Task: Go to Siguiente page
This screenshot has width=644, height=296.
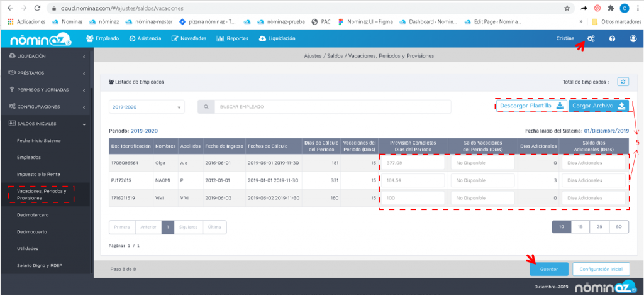Action: pos(189,227)
